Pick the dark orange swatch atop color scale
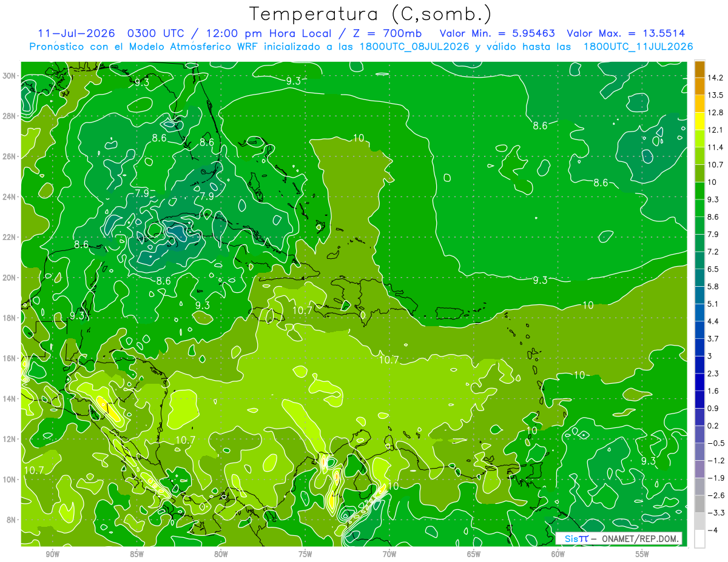This screenshot has width=728, height=562. tap(699, 69)
